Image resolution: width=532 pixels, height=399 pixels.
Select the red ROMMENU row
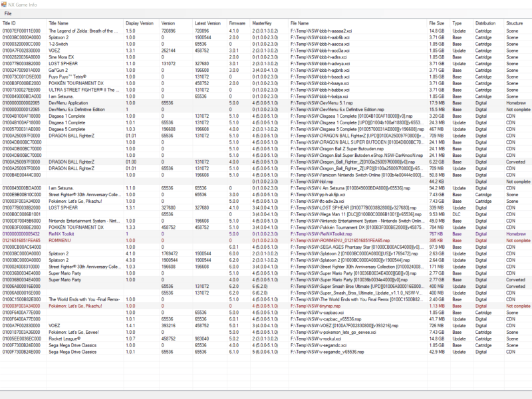[266, 241]
